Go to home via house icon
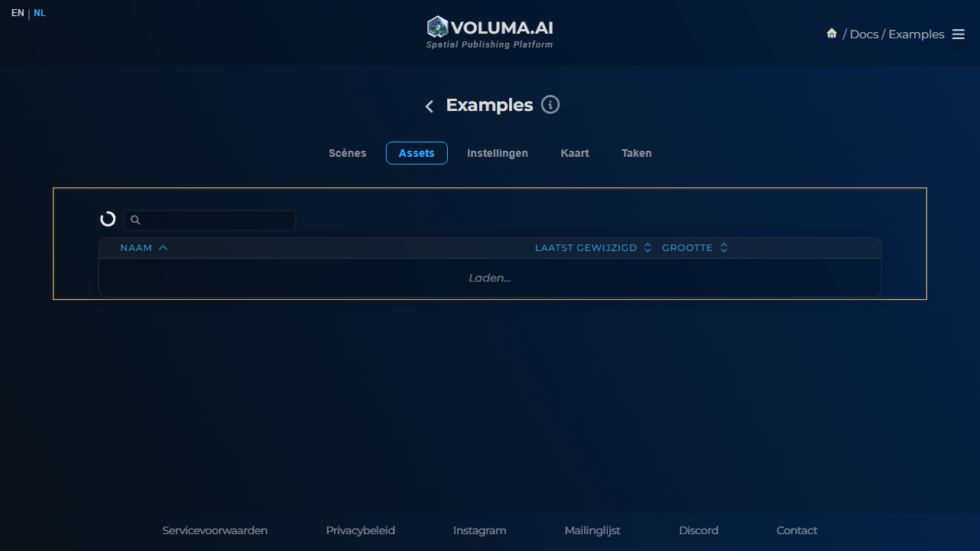The height and width of the screenshot is (551, 980). click(831, 34)
